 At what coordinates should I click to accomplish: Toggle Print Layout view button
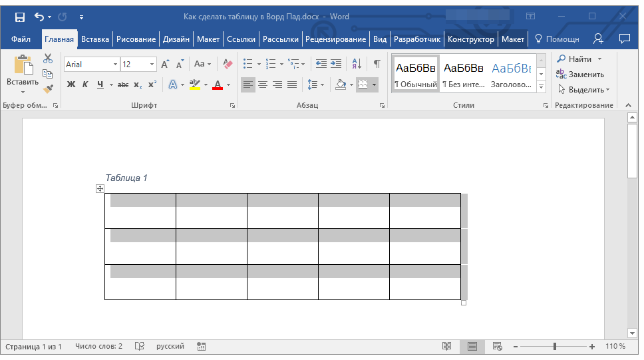[x=472, y=347]
